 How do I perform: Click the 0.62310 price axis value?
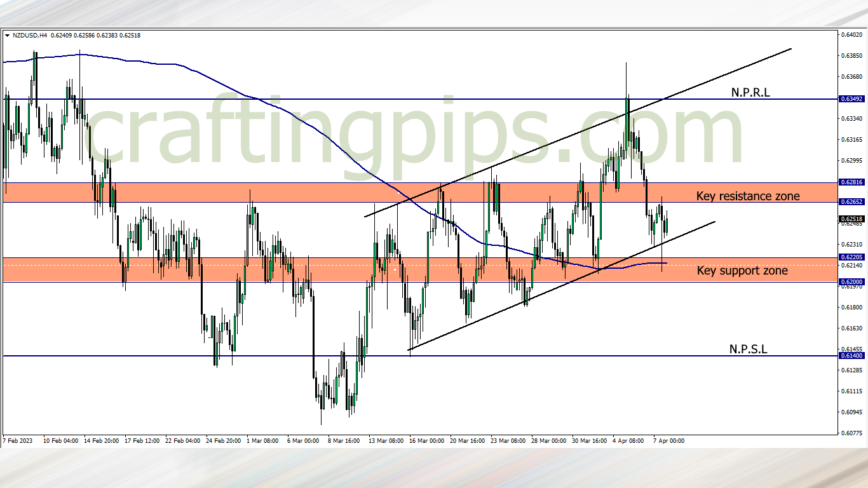click(851, 245)
